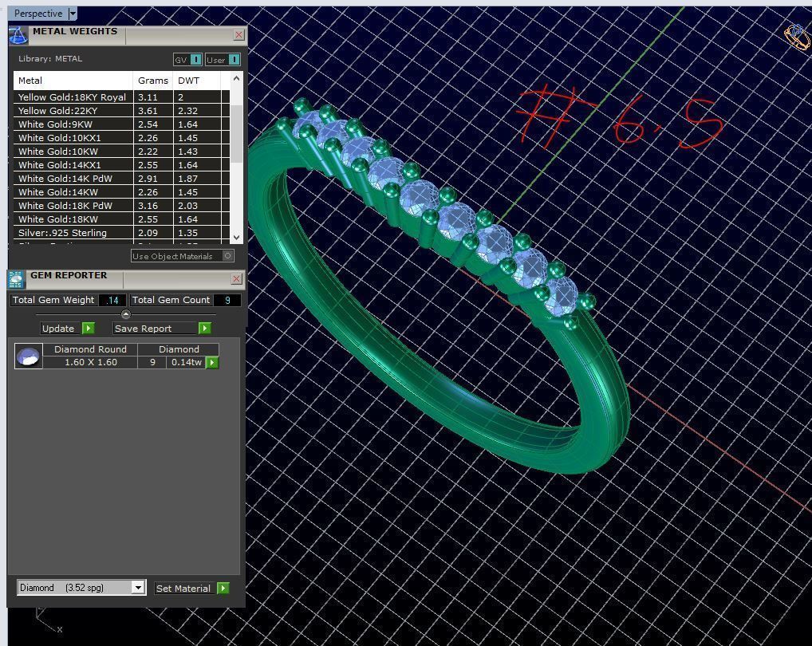Click the Set Material button
This screenshot has height=646, width=812.
tap(185, 588)
